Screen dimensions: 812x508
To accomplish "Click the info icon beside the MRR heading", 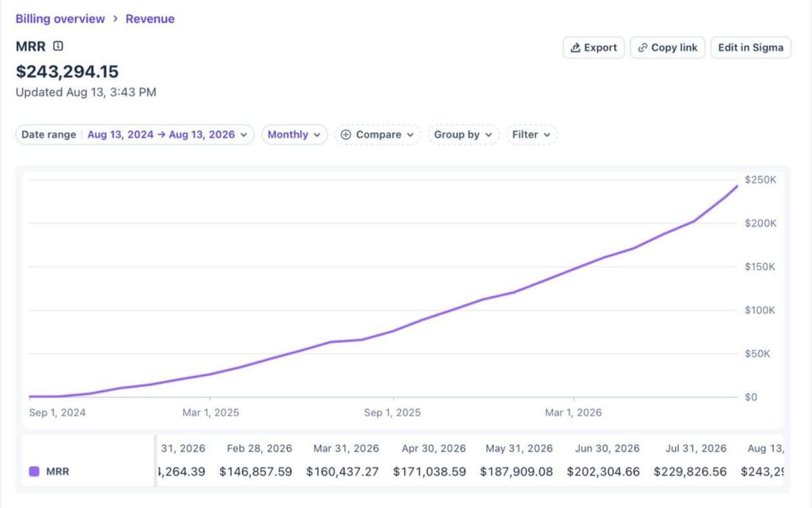I will coord(58,47).
